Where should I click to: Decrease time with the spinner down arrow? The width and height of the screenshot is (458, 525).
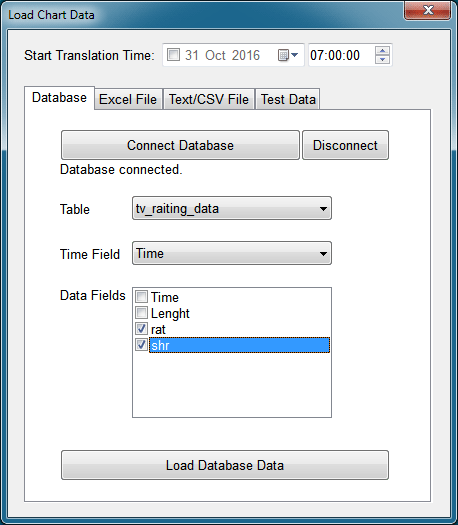[x=382, y=59]
